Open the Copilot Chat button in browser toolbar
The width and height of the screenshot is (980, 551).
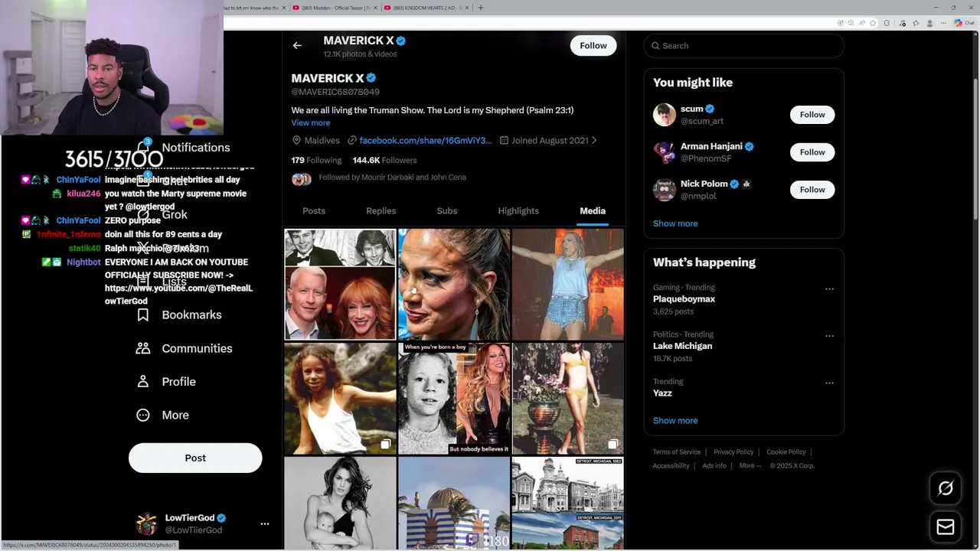(964, 23)
